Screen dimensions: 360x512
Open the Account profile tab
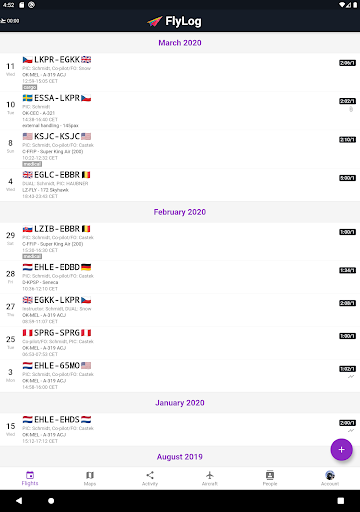[x=330, y=478]
